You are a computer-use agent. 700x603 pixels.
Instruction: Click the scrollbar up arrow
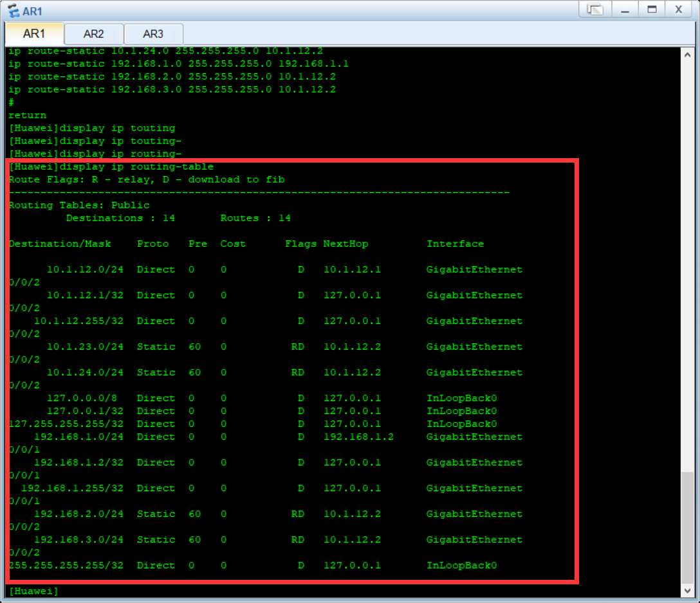tap(688, 55)
